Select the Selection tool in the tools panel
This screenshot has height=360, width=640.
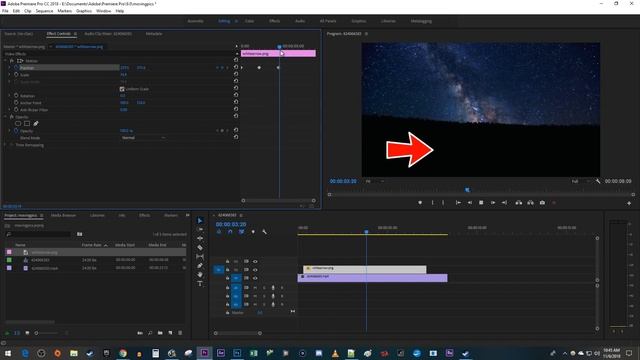(x=200, y=220)
